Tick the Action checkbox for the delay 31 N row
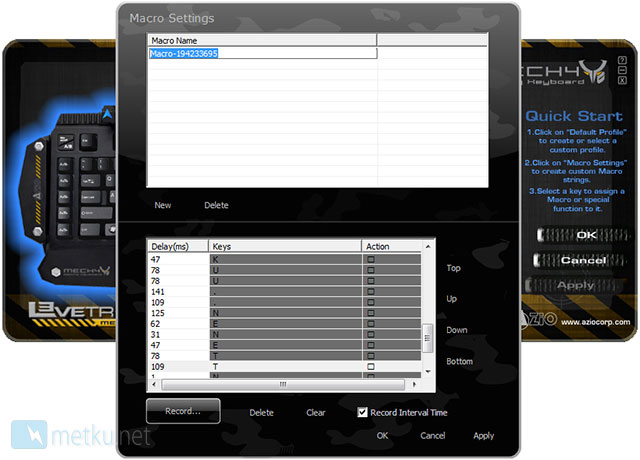 371,334
